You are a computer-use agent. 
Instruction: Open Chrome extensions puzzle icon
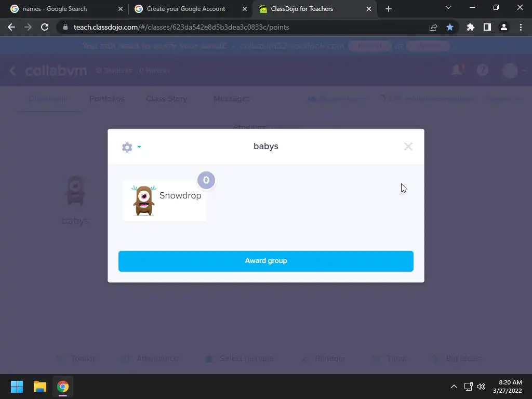click(471, 27)
